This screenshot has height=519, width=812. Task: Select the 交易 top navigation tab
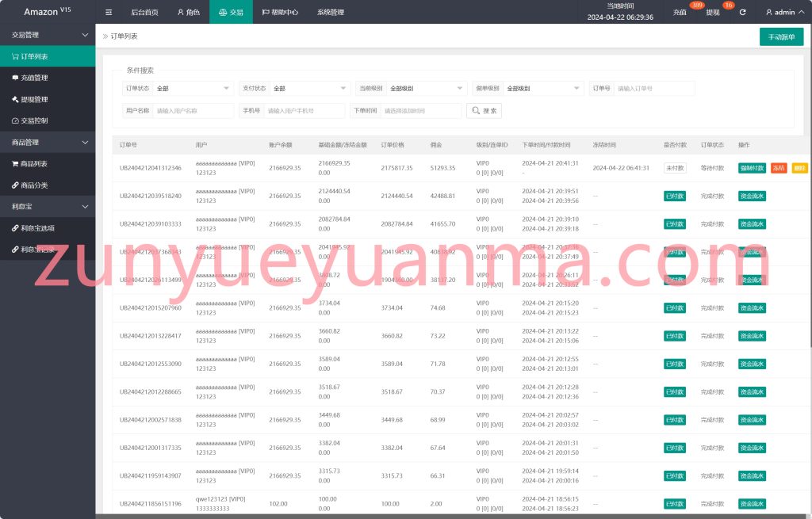[231, 12]
